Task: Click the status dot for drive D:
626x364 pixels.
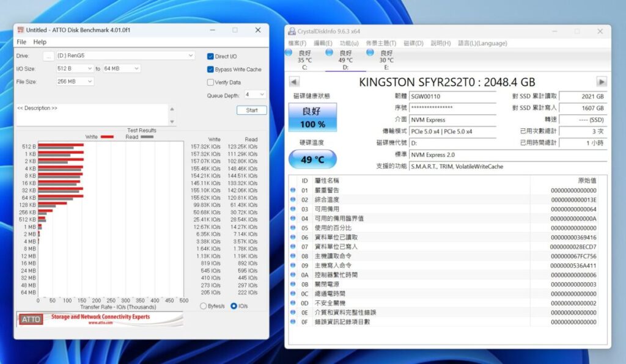Action: [330, 53]
